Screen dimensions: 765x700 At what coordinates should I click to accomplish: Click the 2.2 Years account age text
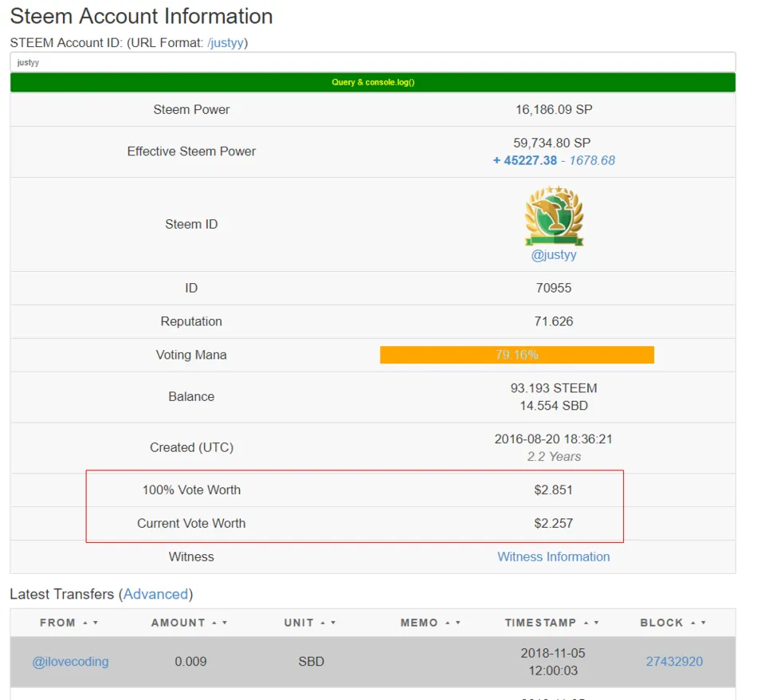(554, 457)
